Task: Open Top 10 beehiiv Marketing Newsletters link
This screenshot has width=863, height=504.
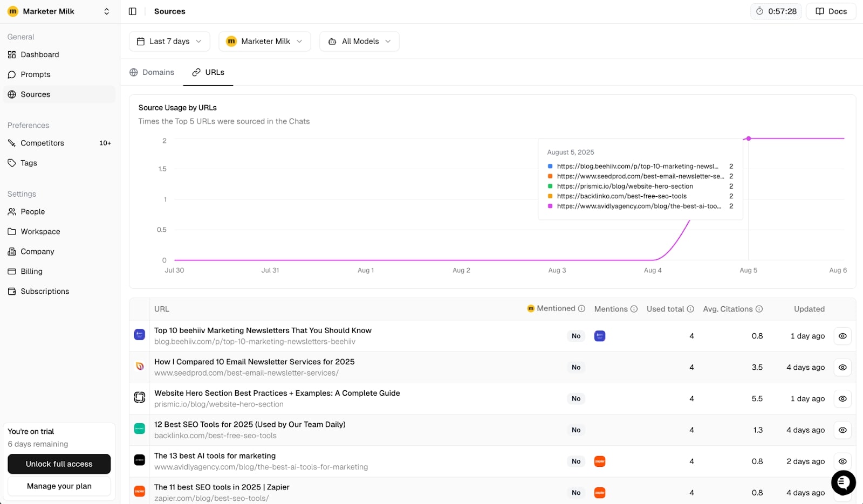Action: coord(263,330)
